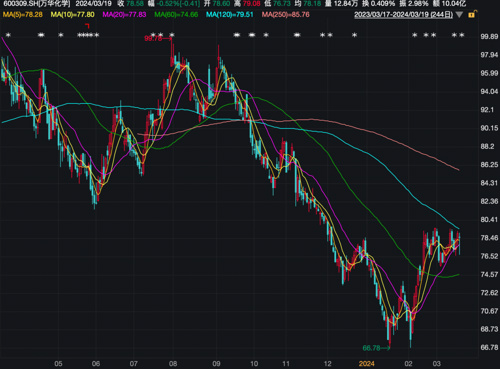Image resolution: width=500 pixels, height=369 pixels.
Task: Open the date range dropdown triangle
Action: [x=459, y=15]
